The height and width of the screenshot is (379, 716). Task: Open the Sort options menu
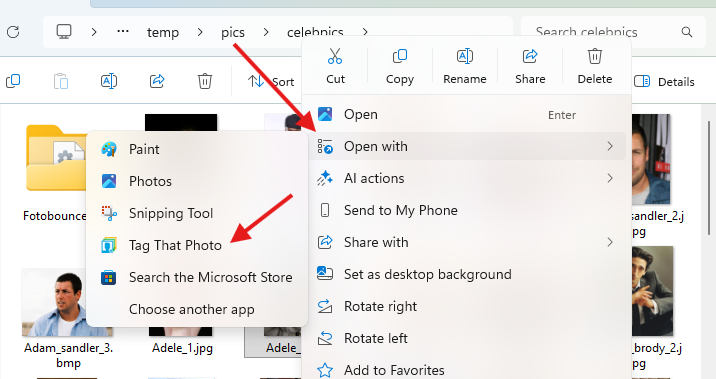[271, 82]
